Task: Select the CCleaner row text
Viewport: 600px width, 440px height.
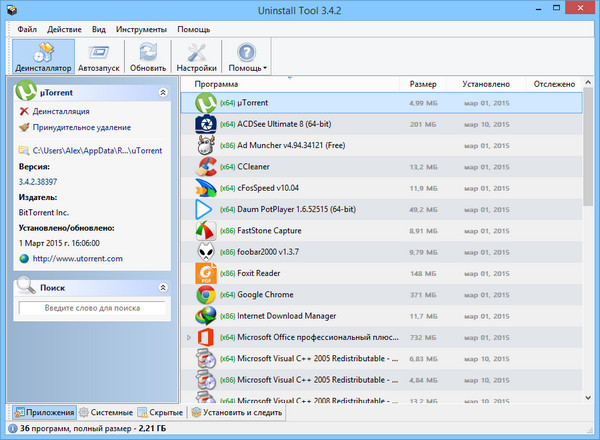Action: point(253,167)
